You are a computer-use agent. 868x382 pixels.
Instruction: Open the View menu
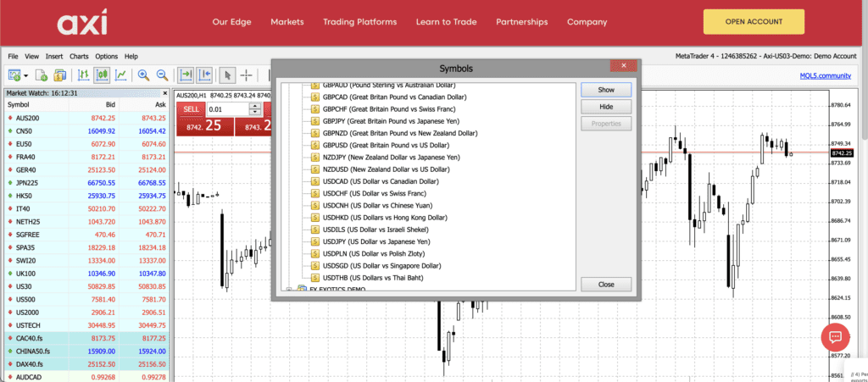click(31, 57)
